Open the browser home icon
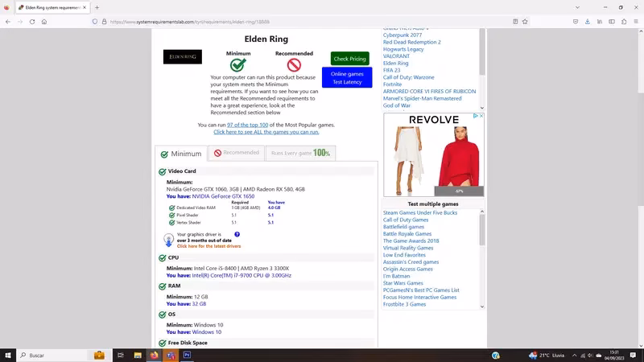Image resolution: width=644 pixels, height=362 pixels. click(x=44, y=22)
